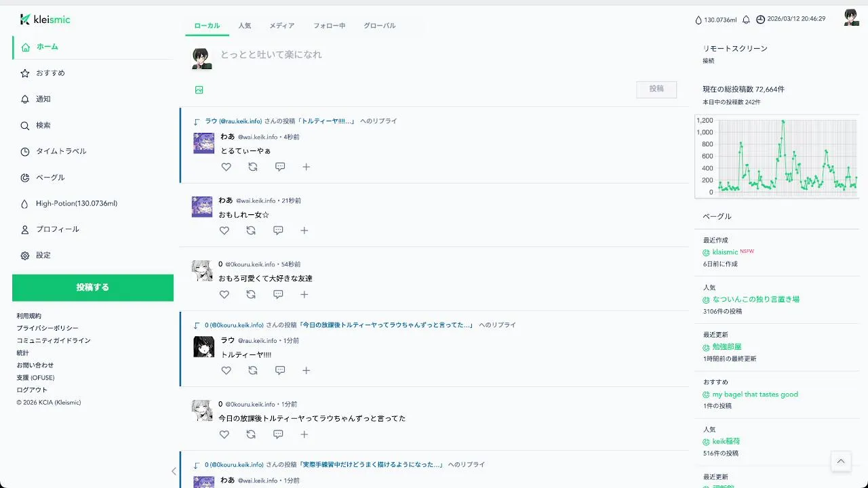The height and width of the screenshot is (488, 868).
Task: Click the green 投稿する button
Action: coord(93,287)
